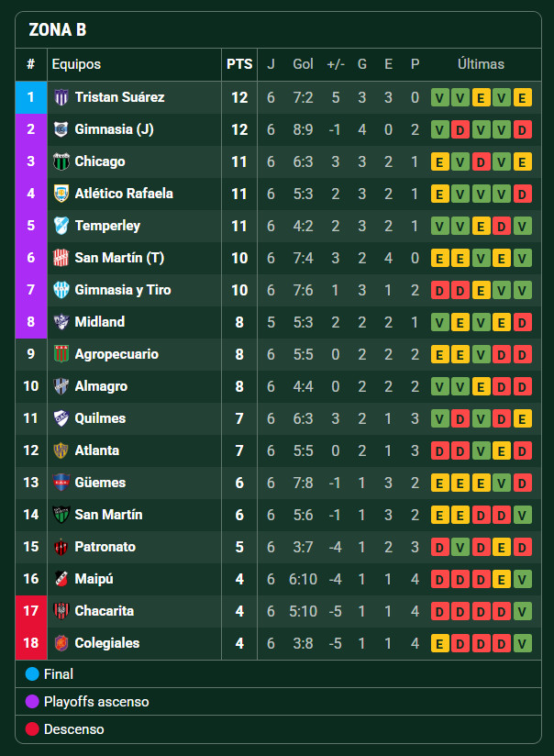Click the Temperley team crest

(x=61, y=226)
